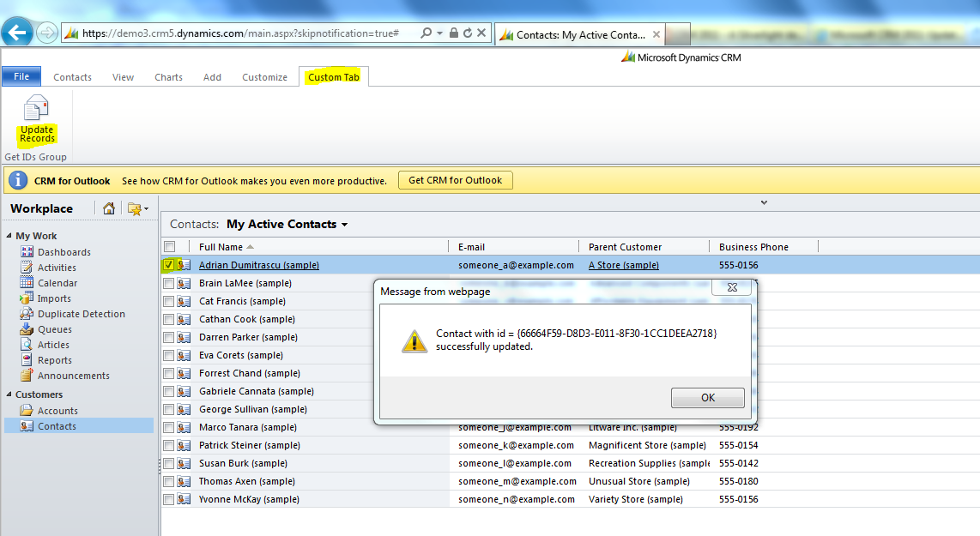This screenshot has width=980, height=536.
Task: Toggle the select-all checkbox in header
Action: 169,247
